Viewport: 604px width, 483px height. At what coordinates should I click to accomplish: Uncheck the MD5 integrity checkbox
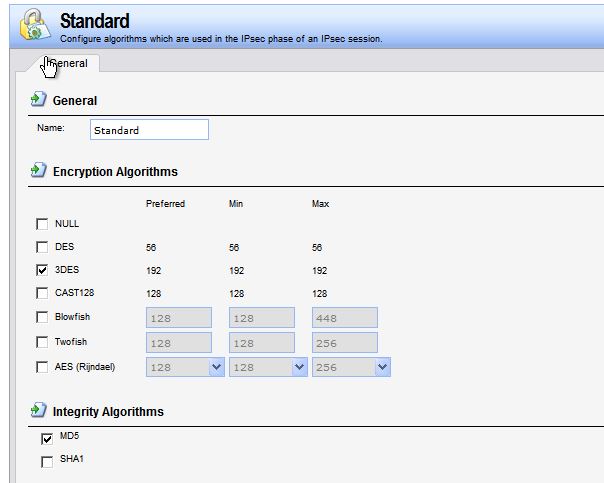click(x=47, y=438)
